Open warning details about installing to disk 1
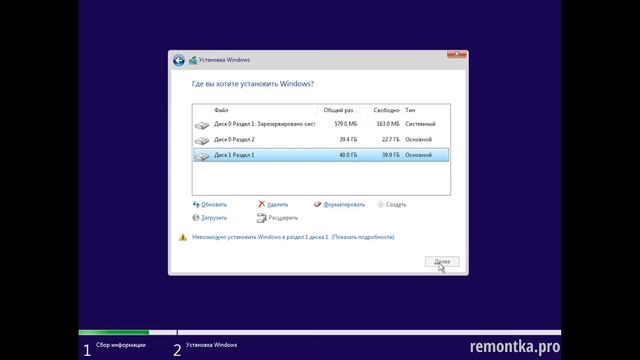 [x=293, y=237]
